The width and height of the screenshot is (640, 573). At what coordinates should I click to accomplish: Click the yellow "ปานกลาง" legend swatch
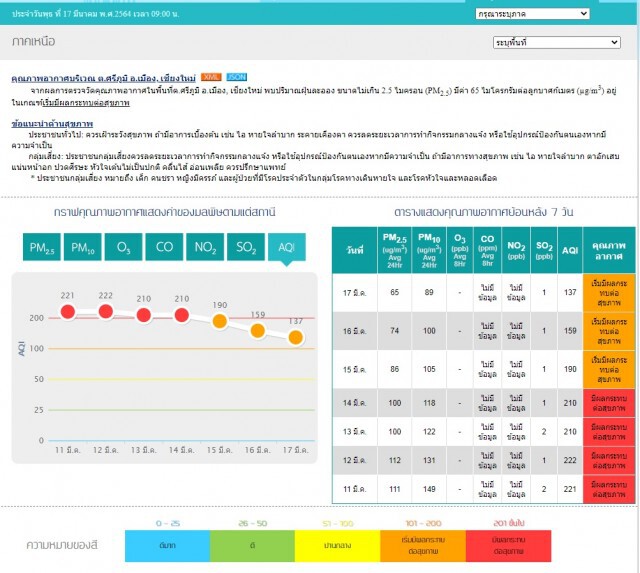pos(338,546)
